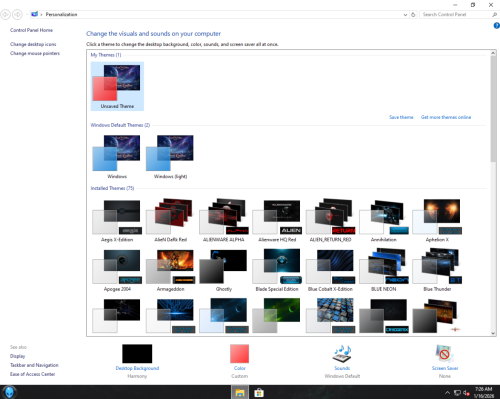The width and height of the screenshot is (500, 399).
Task: Open the taskbar clock and date
Action: point(484,392)
